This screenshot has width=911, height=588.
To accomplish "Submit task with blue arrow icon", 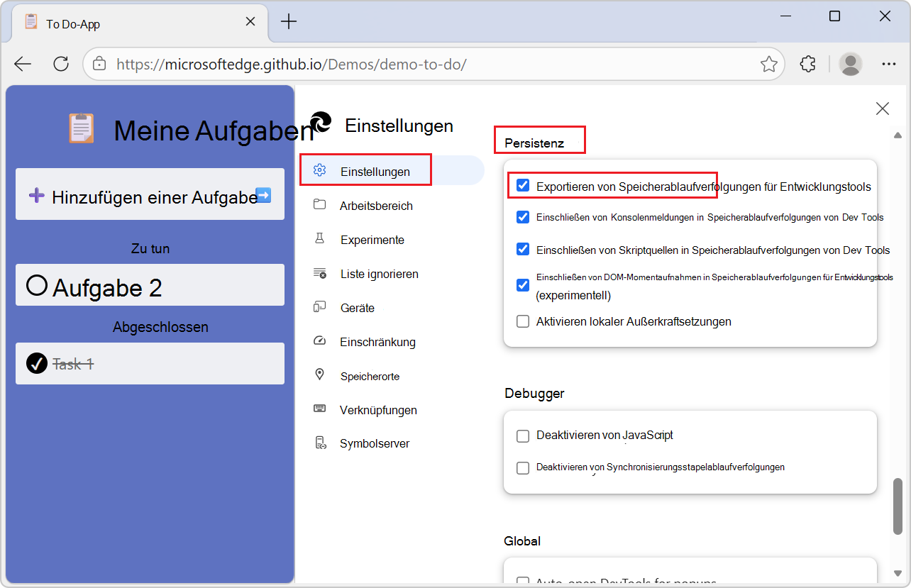I will click(263, 195).
